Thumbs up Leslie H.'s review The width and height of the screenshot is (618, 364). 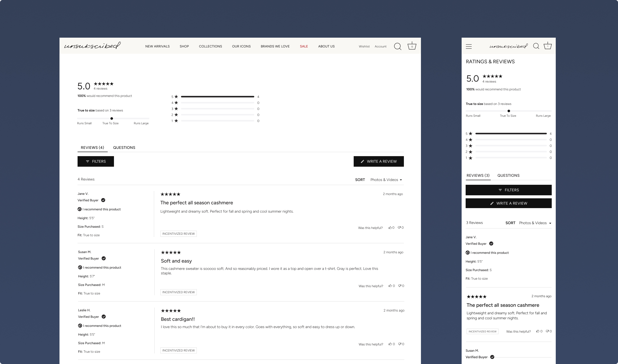tap(390, 344)
